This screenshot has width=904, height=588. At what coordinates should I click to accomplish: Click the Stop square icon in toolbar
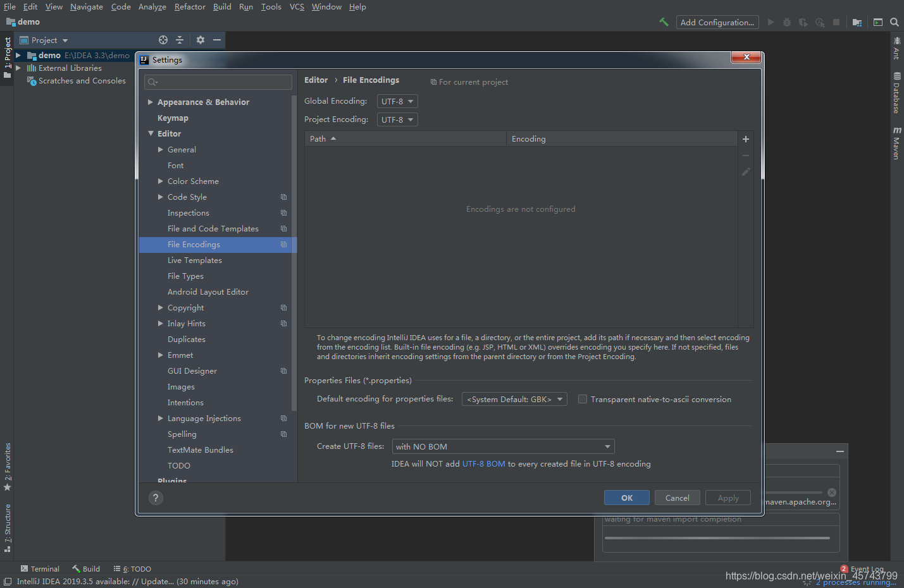coord(836,22)
